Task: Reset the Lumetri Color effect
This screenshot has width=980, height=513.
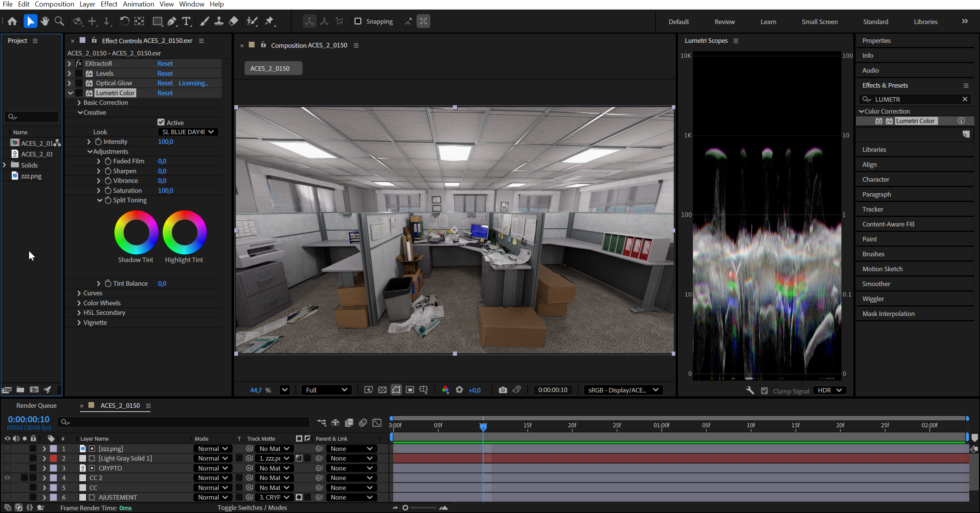Action: 165,93
